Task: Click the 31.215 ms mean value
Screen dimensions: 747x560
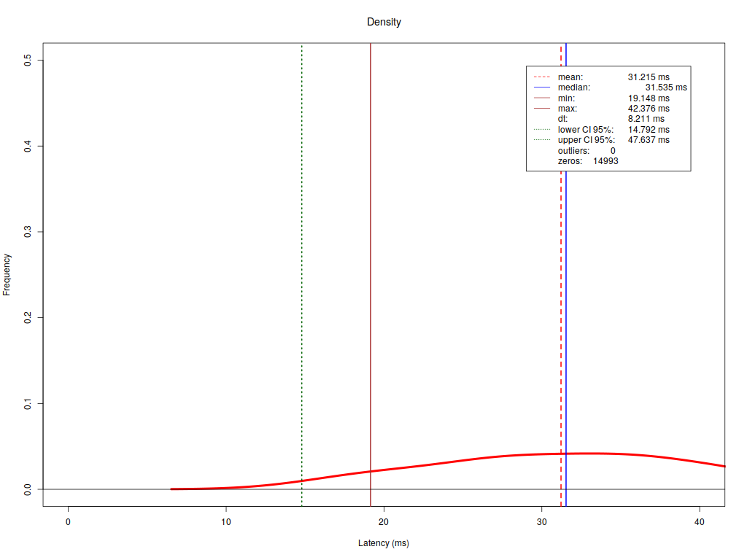Action: point(649,77)
